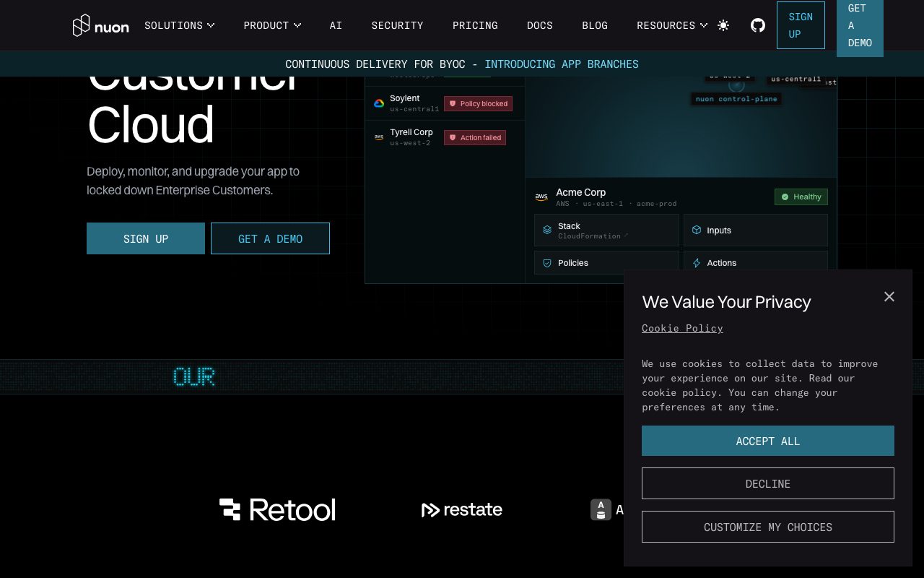Click Sign Up in the navigation bar
Image resolution: width=924 pixels, height=578 pixels.
[x=801, y=25]
